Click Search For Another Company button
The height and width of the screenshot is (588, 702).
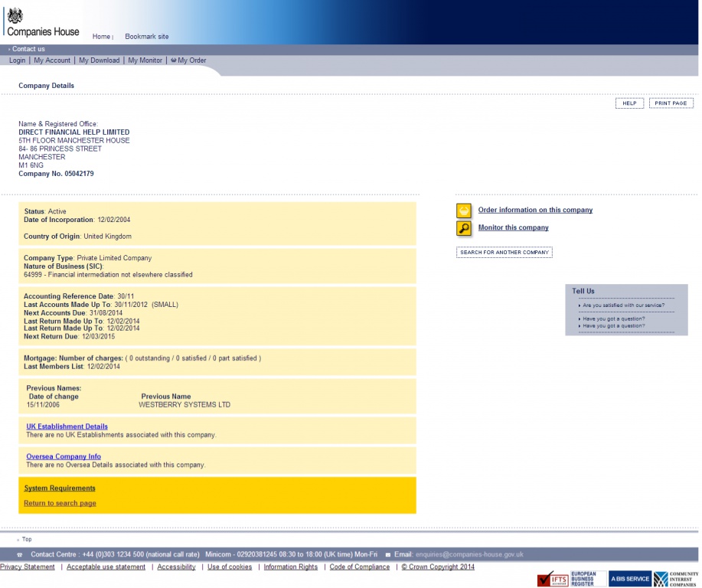[504, 253]
